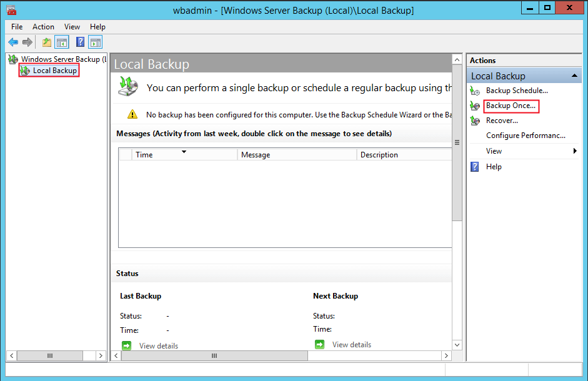This screenshot has width=588, height=381.
Task: Go back with the blue Back arrow
Action: (x=13, y=42)
